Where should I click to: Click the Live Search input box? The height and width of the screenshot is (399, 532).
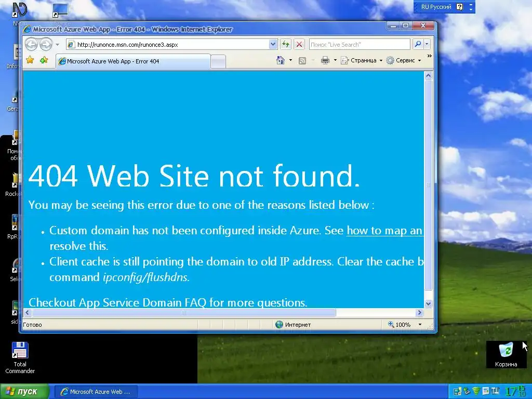coord(360,45)
